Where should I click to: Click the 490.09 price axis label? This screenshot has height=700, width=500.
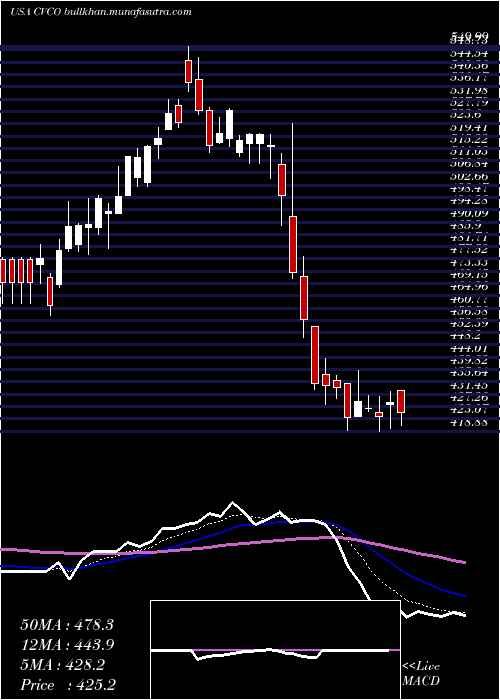click(469, 212)
